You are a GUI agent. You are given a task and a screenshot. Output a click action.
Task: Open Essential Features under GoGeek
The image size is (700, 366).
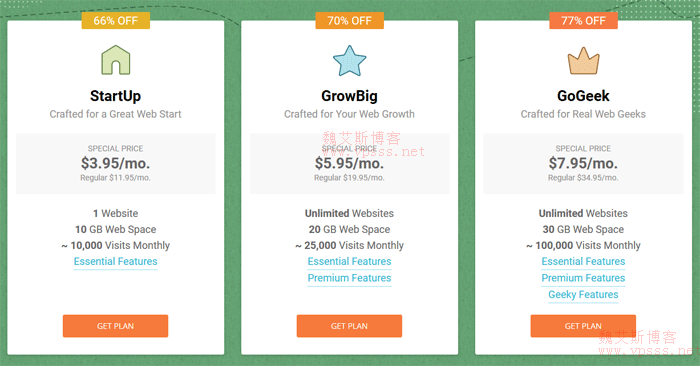pyautogui.click(x=583, y=262)
